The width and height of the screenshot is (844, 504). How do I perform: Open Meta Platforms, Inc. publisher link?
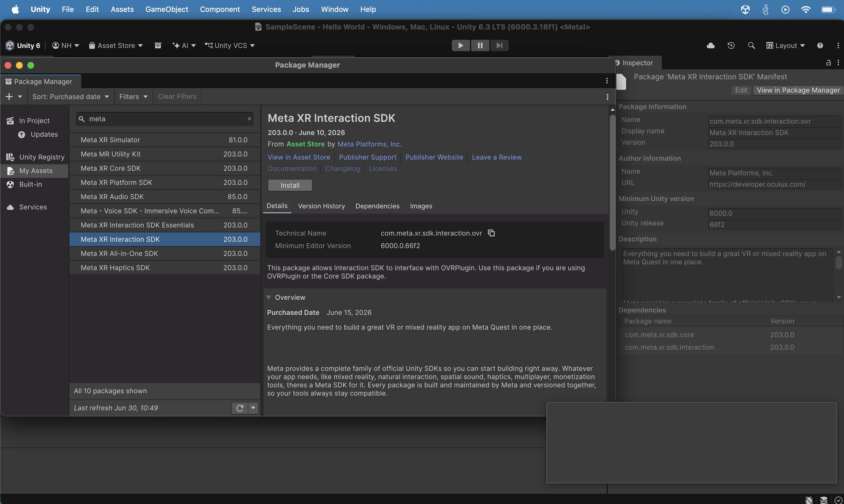coord(369,144)
